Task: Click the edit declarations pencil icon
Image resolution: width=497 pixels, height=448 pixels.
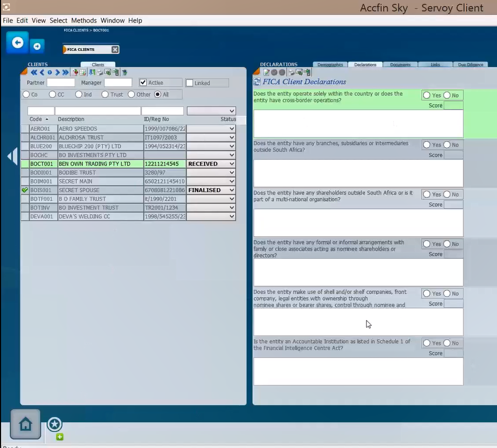Action: pos(266,72)
